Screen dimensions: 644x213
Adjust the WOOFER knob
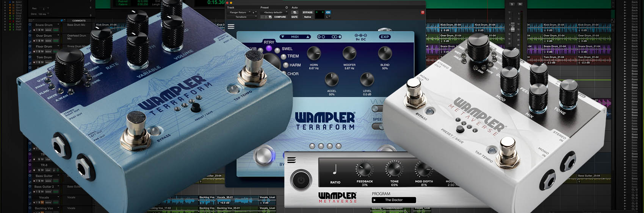(349, 54)
